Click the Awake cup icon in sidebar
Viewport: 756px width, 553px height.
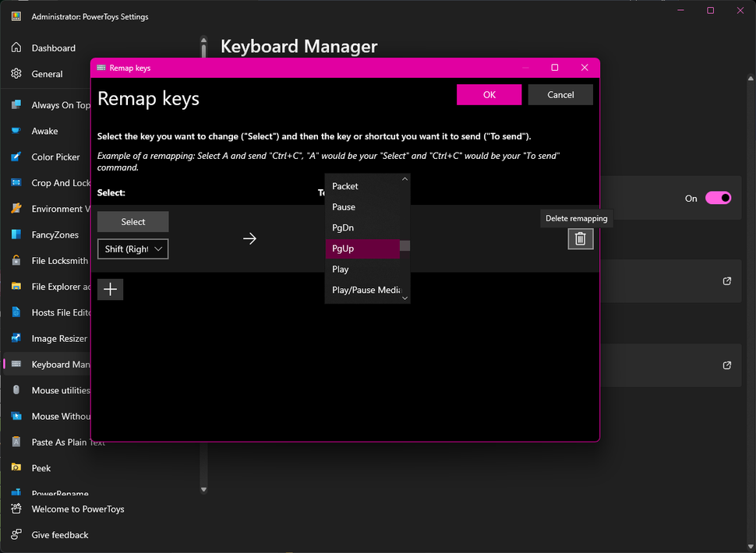click(x=16, y=131)
